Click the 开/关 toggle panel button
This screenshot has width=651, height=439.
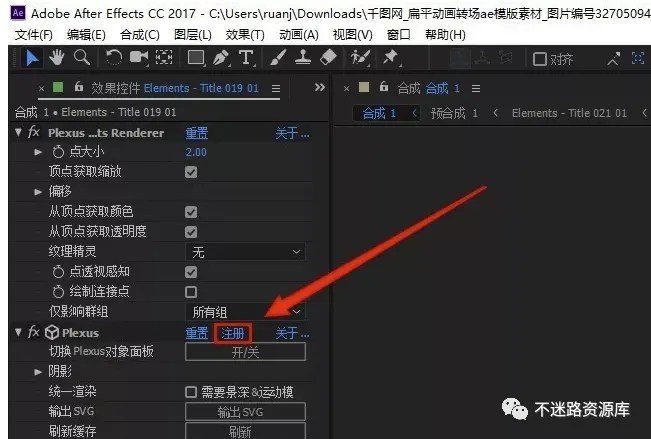(x=245, y=352)
